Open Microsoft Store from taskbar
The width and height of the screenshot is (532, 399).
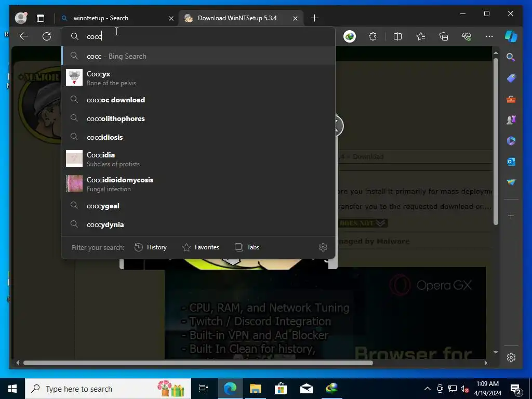tap(281, 389)
